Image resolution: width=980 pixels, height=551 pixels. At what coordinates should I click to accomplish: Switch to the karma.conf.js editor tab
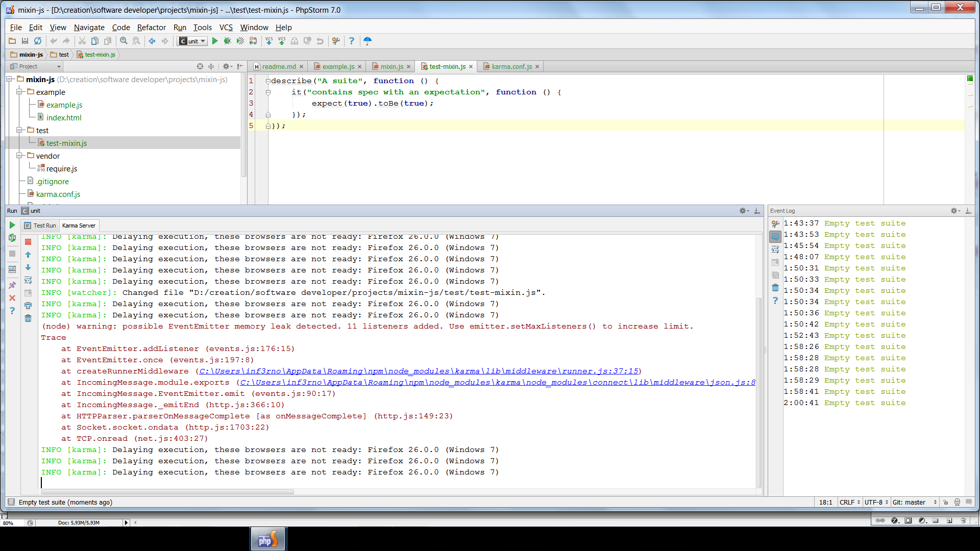pos(511,66)
